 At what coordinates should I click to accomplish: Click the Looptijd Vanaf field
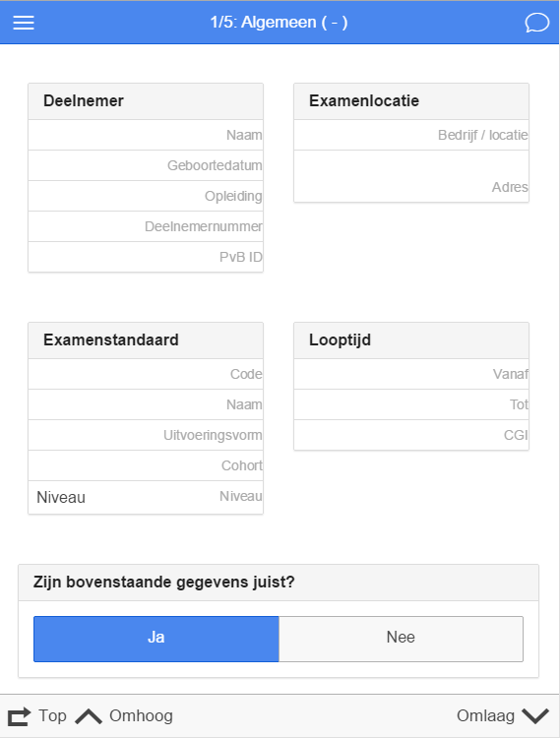tap(411, 374)
